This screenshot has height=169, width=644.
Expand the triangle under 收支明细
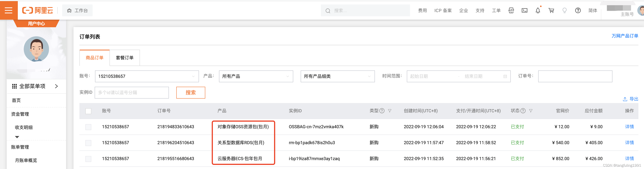[x=17, y=137]
